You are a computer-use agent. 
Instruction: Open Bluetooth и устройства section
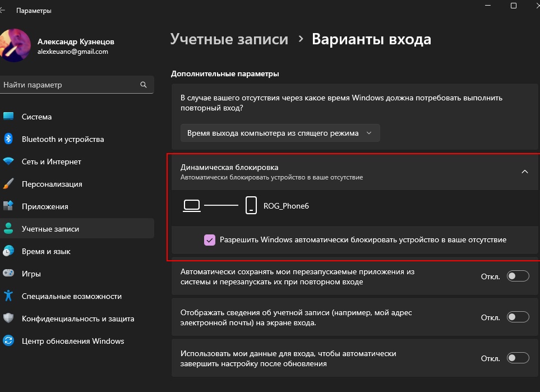point(77,139)
